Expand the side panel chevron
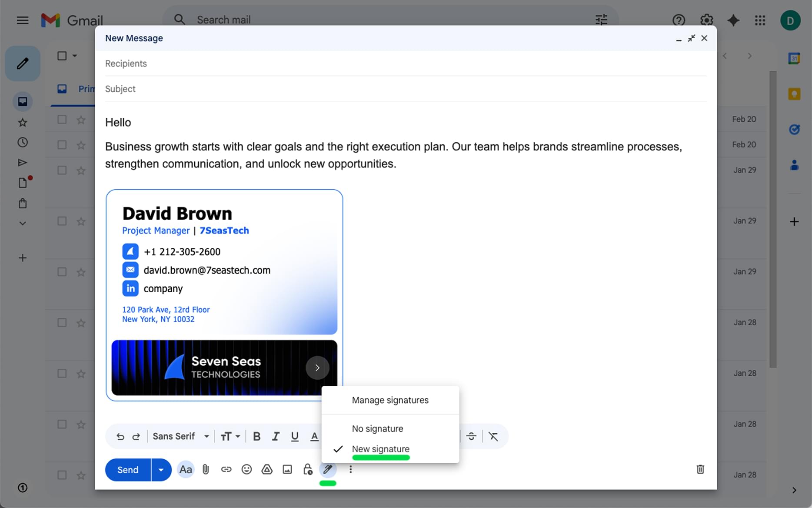Viewport: 812px width, 508px height. [x=794, y=490]
